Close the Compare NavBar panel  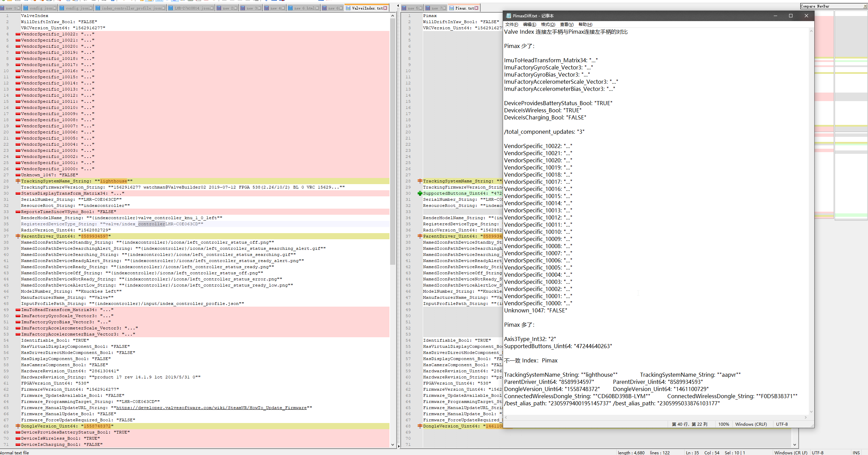(865, 6)
